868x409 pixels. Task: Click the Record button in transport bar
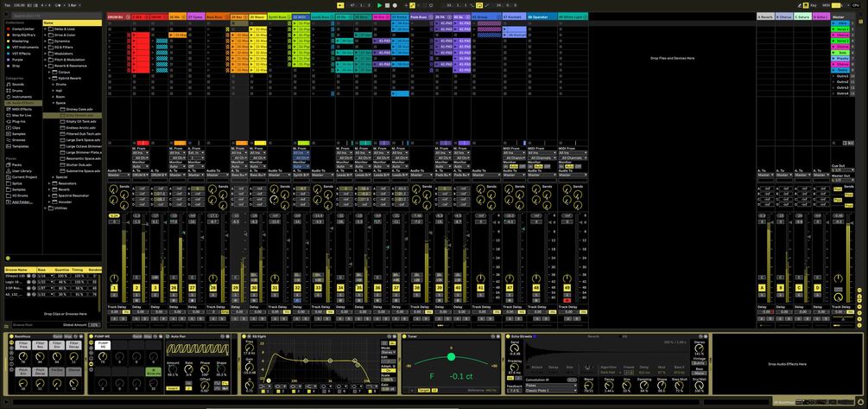(394, 5)
